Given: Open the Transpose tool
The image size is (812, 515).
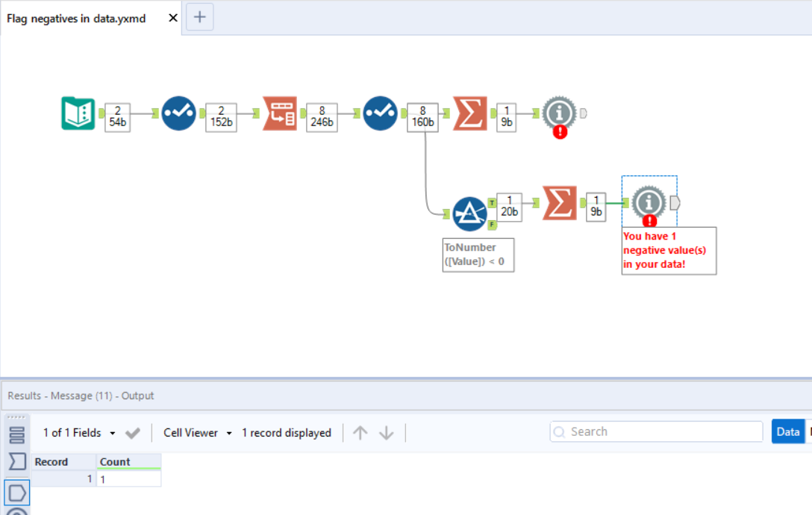Looking at the screenshot, I should (279, 113).
